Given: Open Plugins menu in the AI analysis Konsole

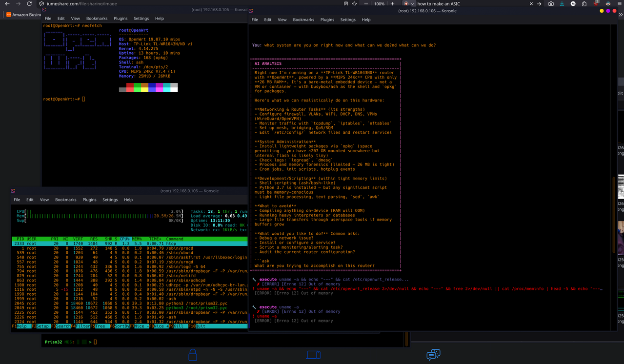Looking at the screenshot, I should point(327,20).
